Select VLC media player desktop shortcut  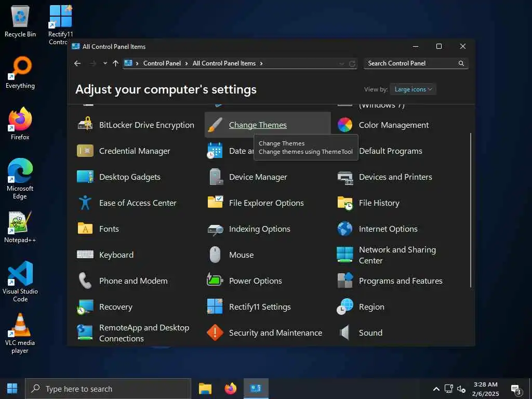[x=20, y=334]
